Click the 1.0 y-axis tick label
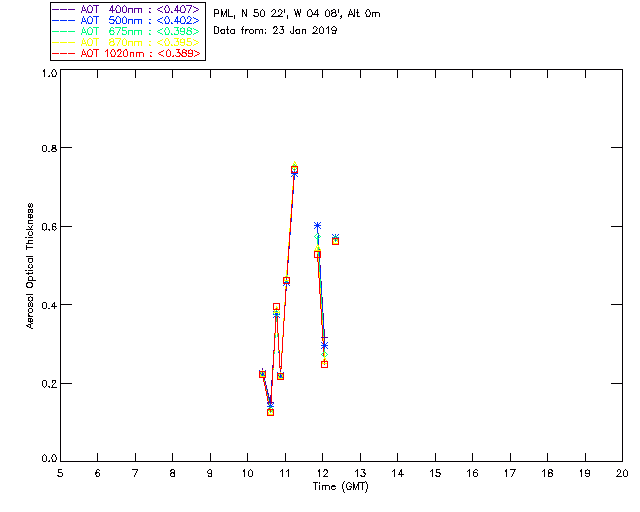 click(x=49, y=73)
